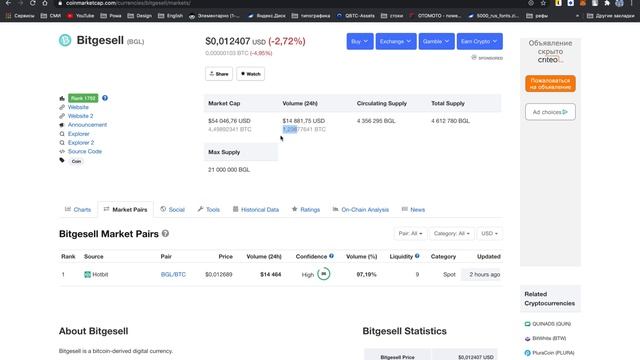The height and width of the screenshot is (360, 640).
Task: Click the PluraCoin icon in related list
Action: coord(527,353)
